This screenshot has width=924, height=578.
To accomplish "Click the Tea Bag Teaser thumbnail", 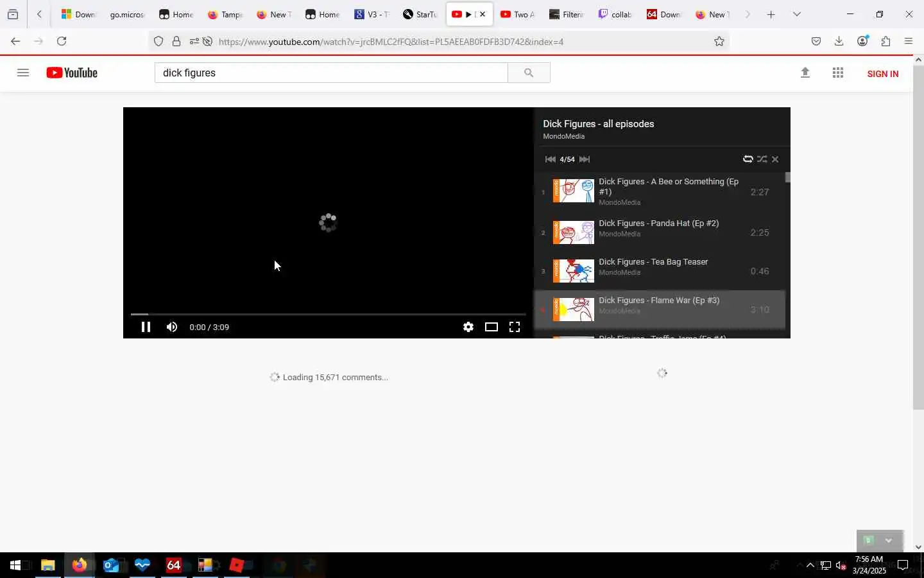I will 574,271.
